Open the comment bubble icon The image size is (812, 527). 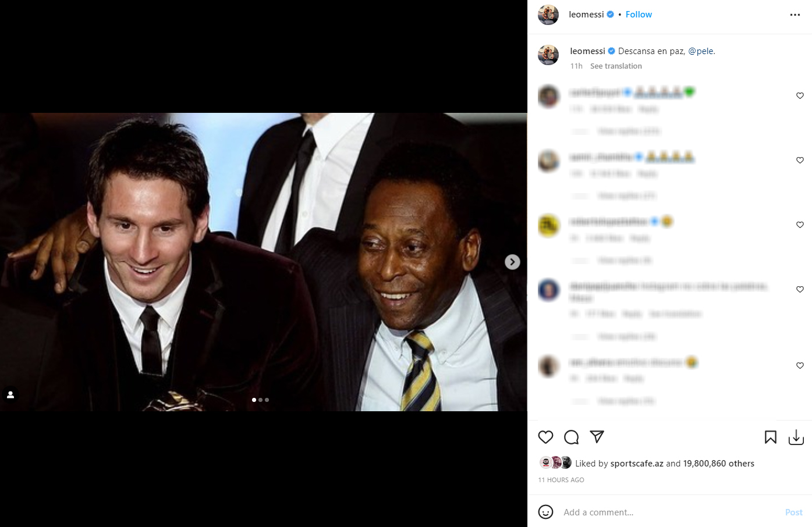[572, 437]
